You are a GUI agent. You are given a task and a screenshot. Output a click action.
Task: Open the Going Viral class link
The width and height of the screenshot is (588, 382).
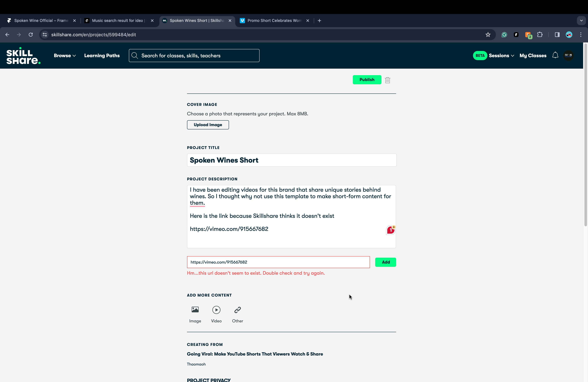click(x=255, y=354)
